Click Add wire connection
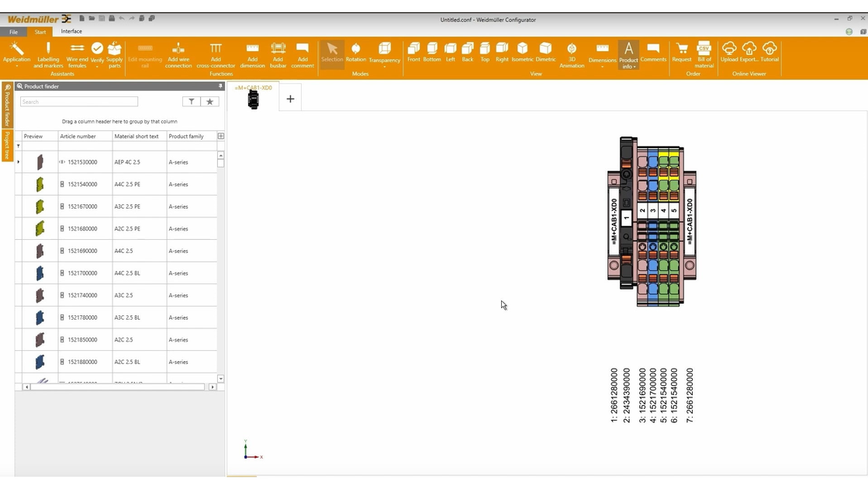The image size is (868, 489). tap(178, 54)
